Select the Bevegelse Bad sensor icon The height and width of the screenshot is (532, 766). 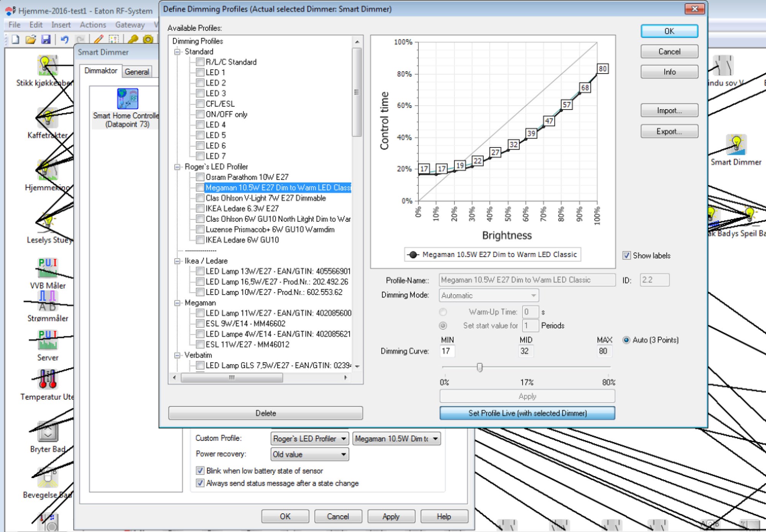tap(47, 478)
